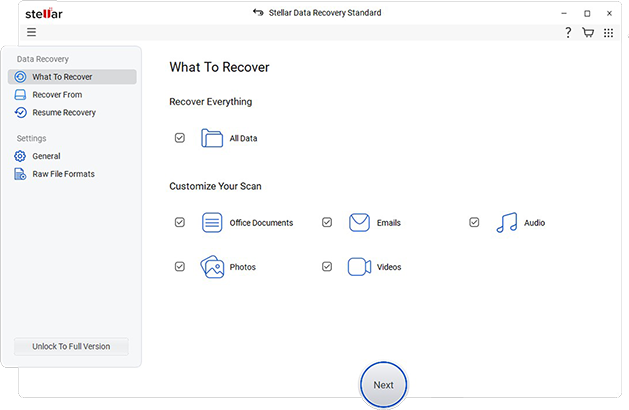The height and width of the screenshot is (410, 629).
Task: Click the All Data folder icon
Action: (x=212, y=138)
